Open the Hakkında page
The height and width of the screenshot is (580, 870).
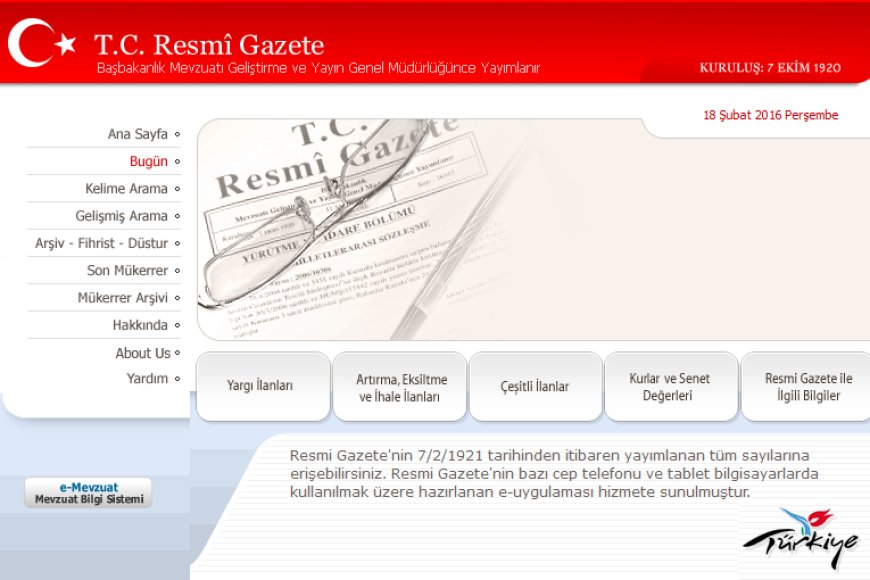140,325
